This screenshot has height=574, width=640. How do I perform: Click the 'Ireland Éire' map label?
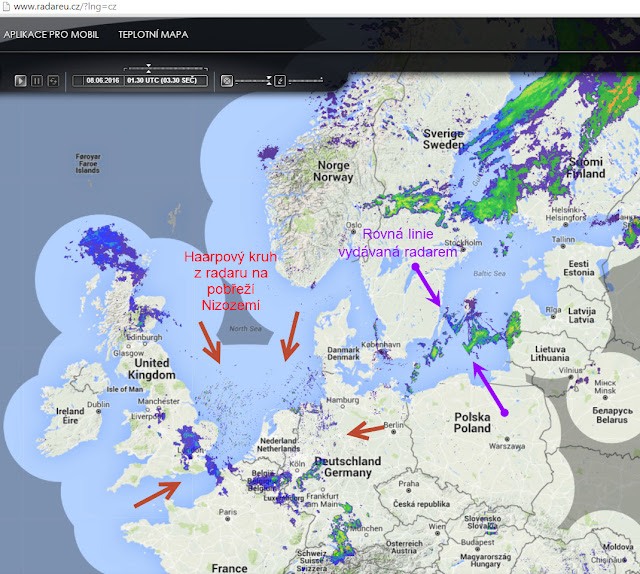point(70,416)
